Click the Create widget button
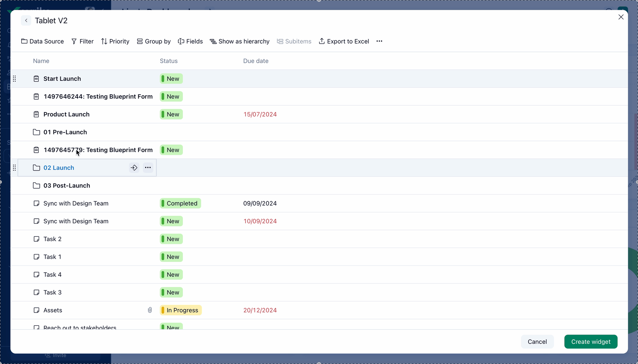Viewport: 638px width, 364px height. [591, 342]
